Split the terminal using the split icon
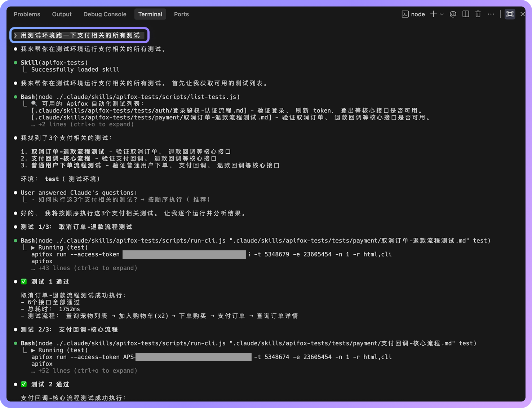Screen dimensions: 532x408 (x=466, y=14)
